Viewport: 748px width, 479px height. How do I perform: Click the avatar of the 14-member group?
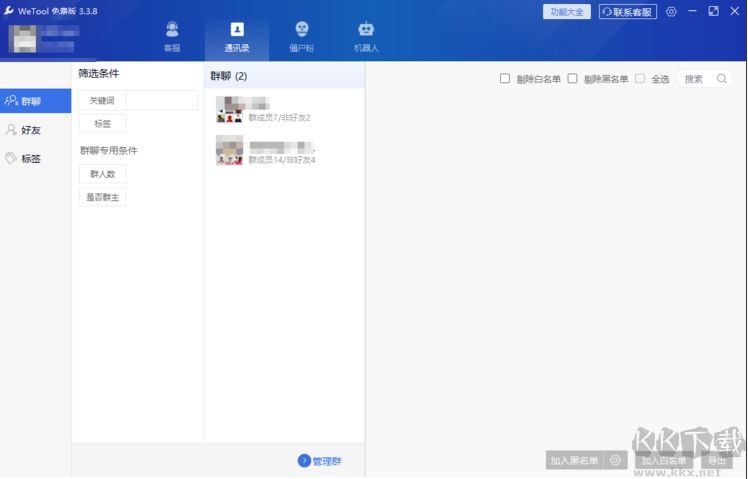(x=229, y=150)
